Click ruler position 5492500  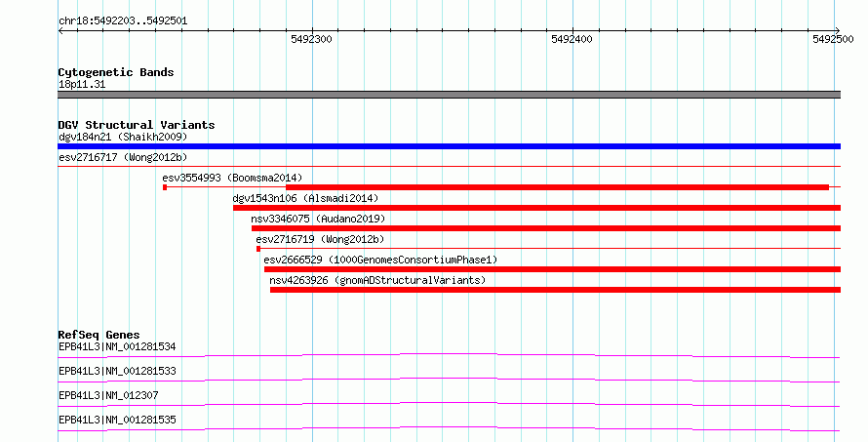click(833, 39)
